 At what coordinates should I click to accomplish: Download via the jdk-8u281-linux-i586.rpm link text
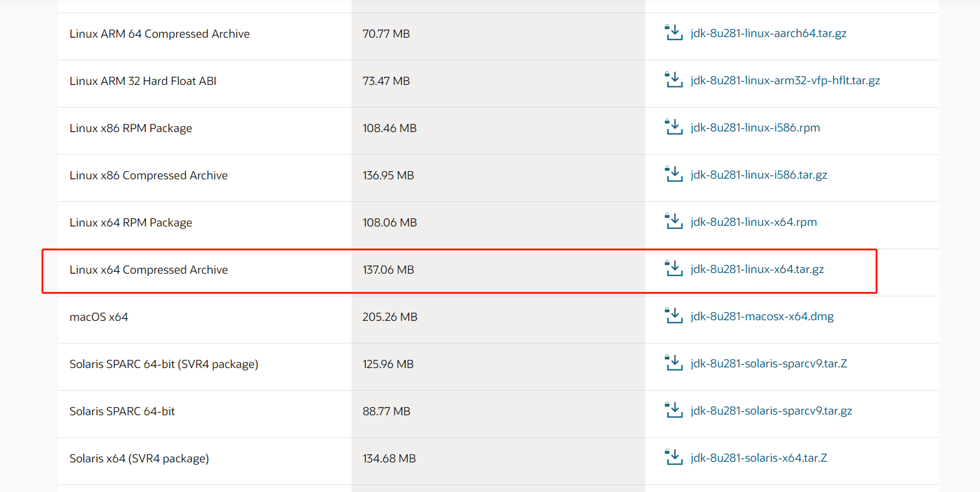coord(755,128)
